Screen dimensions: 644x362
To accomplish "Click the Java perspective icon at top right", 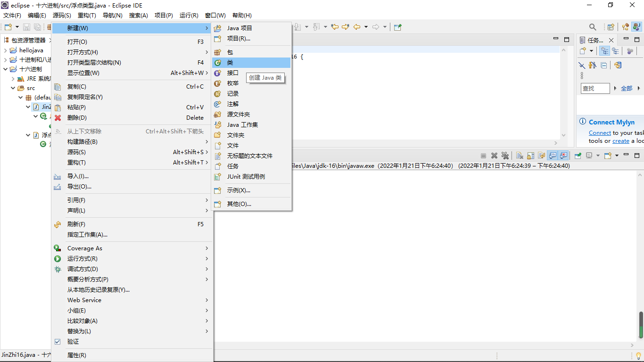I will (x=637, y=27).
